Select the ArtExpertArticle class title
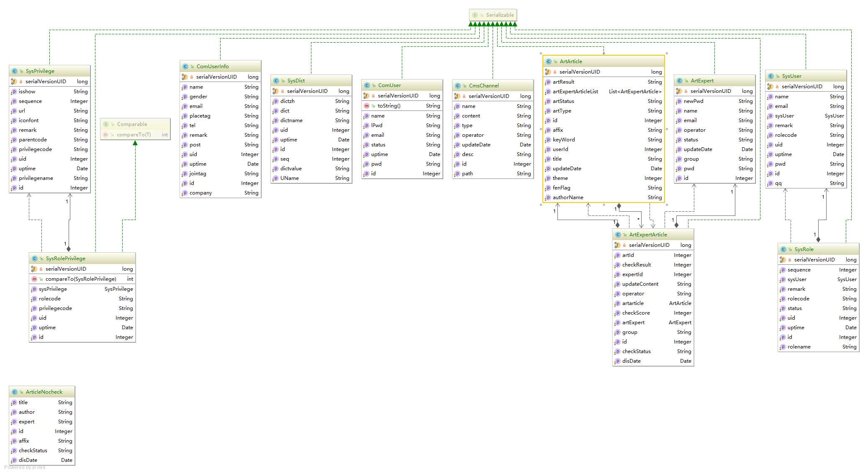 point(648,235)
